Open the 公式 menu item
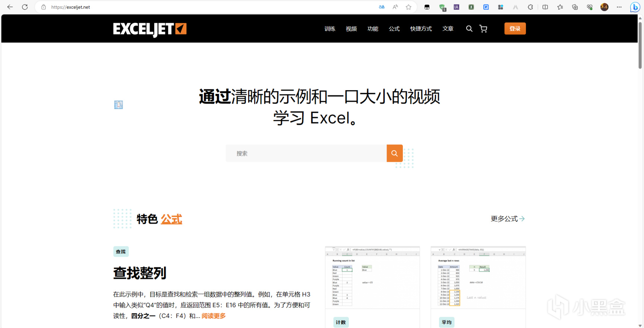644x328 pixels. point(394,29)
